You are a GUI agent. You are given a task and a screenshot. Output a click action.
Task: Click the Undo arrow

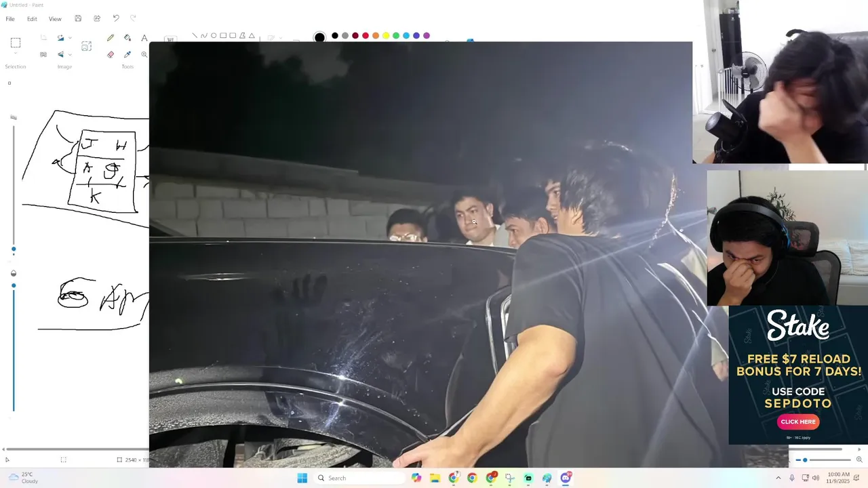click(116, 18)
